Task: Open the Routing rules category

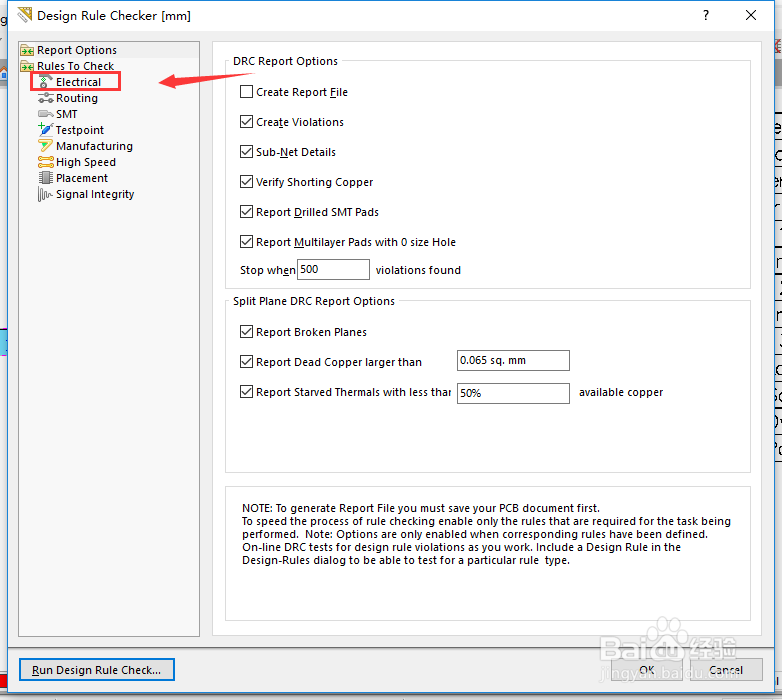Action: click(x=77, y=98)
